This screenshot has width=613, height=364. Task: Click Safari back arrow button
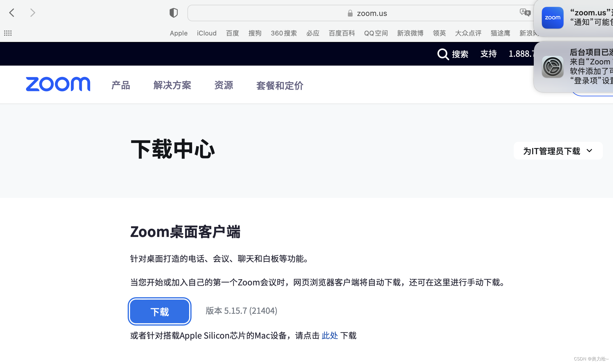pyautogui.click(x=12, y=13)
